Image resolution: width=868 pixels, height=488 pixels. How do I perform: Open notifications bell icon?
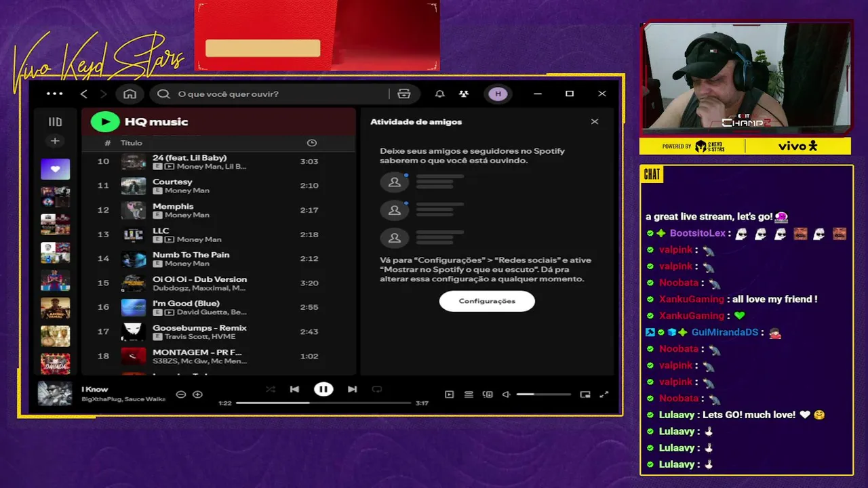click(439, 94)
